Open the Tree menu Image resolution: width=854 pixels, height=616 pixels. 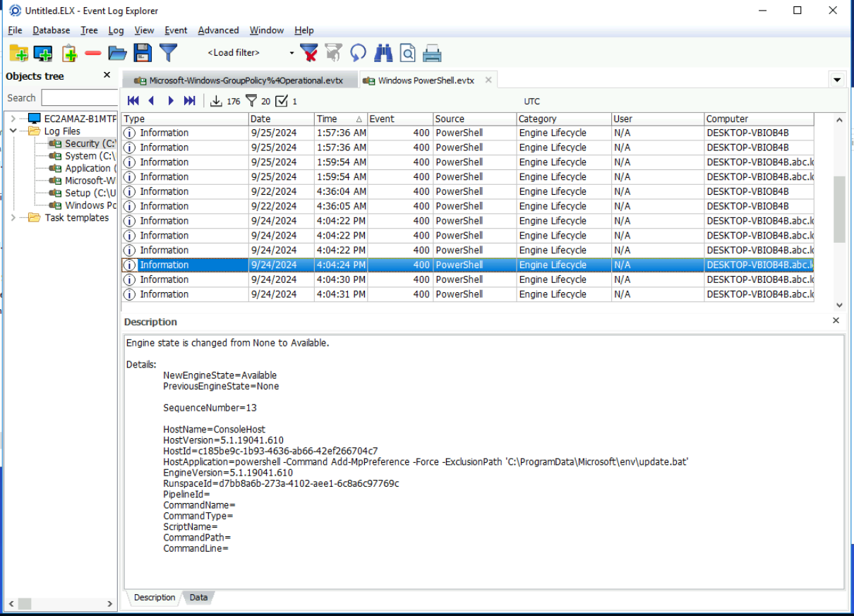click(x=89, y=30)
